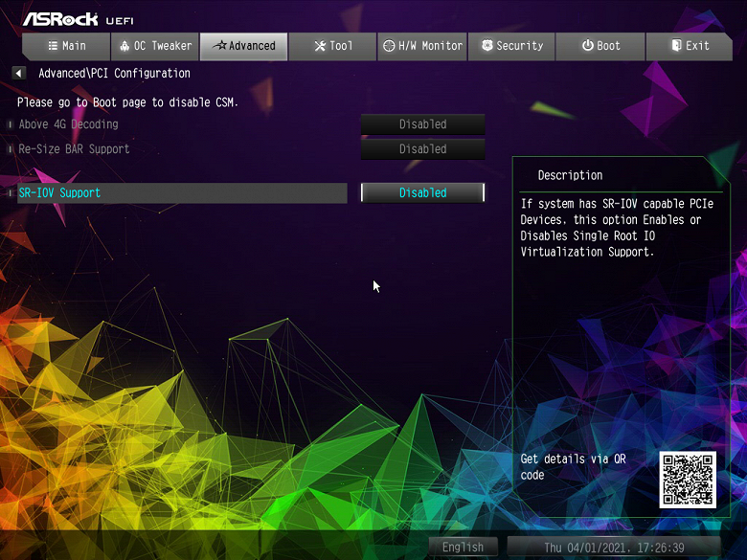Click the Exit door icon
This screenshot has height=560, width=747.
pyautogui.click(x=675, y=46)
